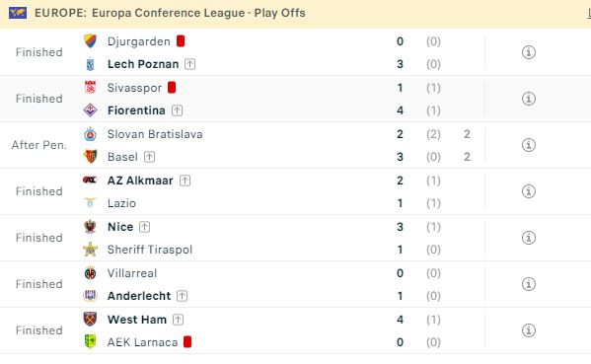Click the After Pen. match status
Image resolution: width=591 pixels, height=364 pixels.
[x=39, y=145]
